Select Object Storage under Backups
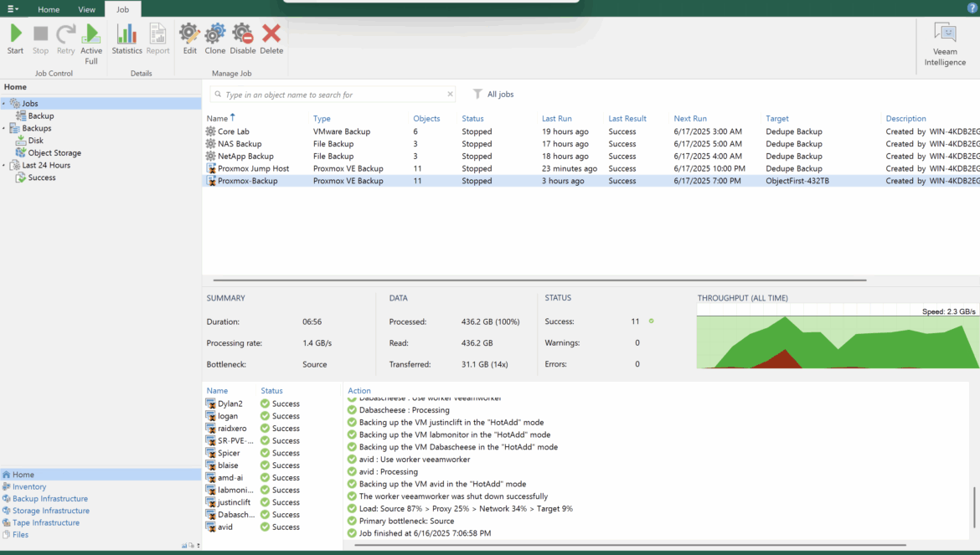Viewport: 980px width, 555px height. point(49,153)
